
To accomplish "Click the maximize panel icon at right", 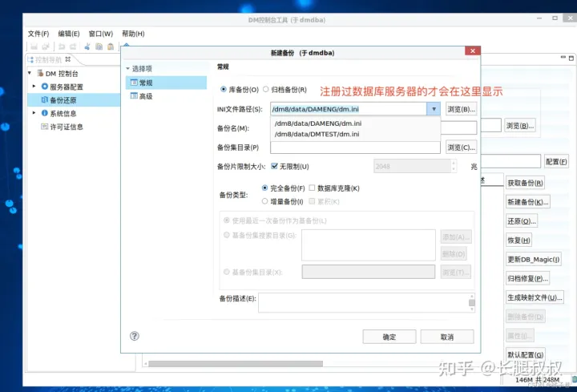I will [571, 59].
